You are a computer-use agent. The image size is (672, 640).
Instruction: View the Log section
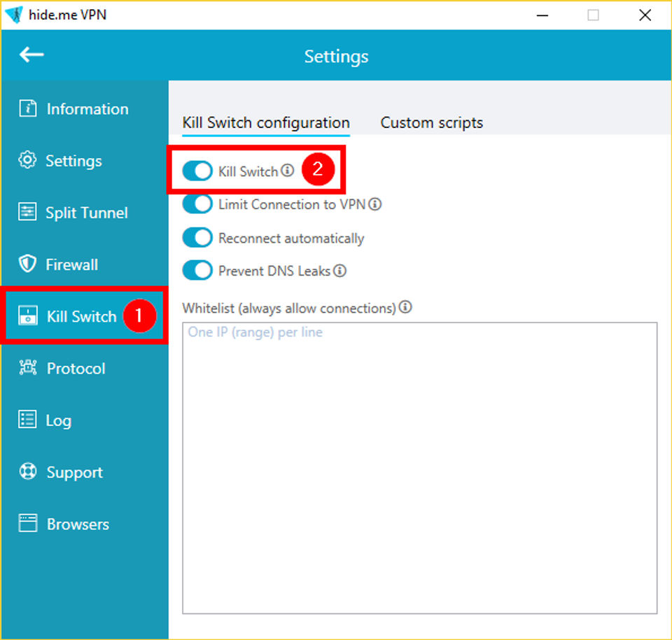click(x=85, y=420)
